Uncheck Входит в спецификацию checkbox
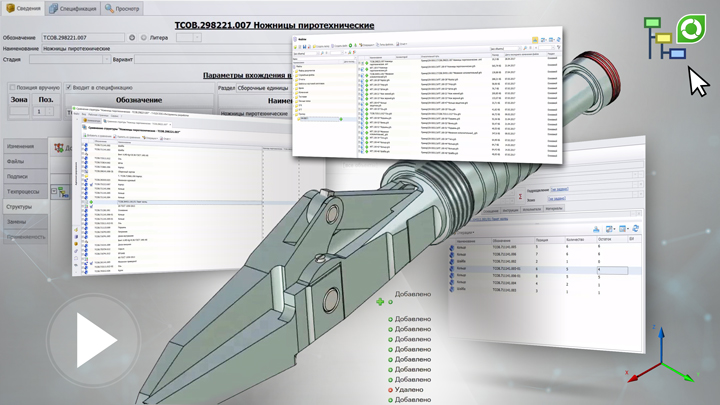 coord(68,87)
